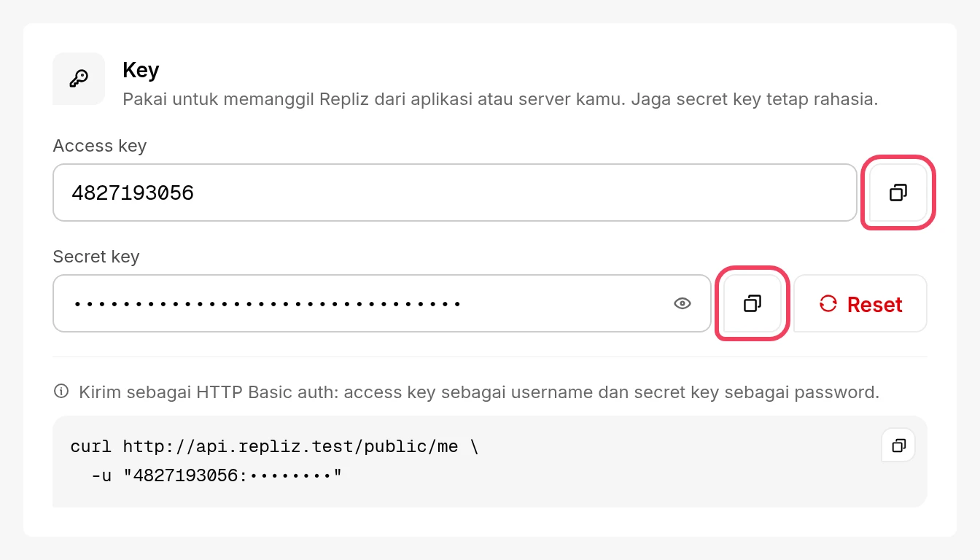This screenshot has height=560, width=980.
Task: Copy the Secret key value
Action: tap(752, 303)
